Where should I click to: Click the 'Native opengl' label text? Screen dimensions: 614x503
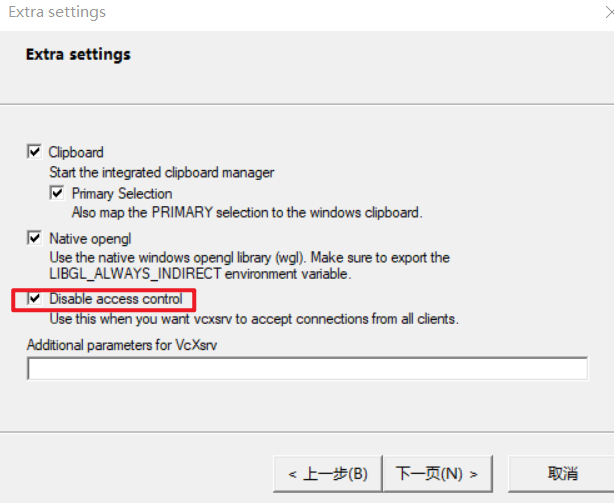90,238
